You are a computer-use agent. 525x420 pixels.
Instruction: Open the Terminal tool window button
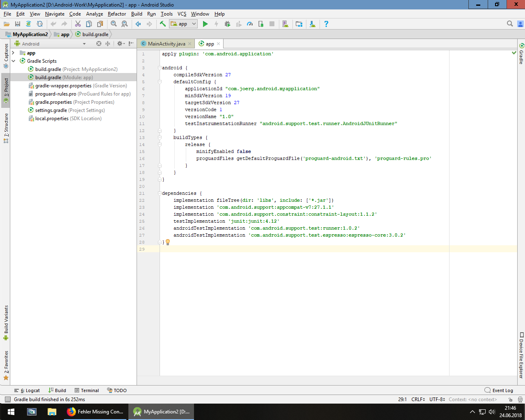pos(87,390)
